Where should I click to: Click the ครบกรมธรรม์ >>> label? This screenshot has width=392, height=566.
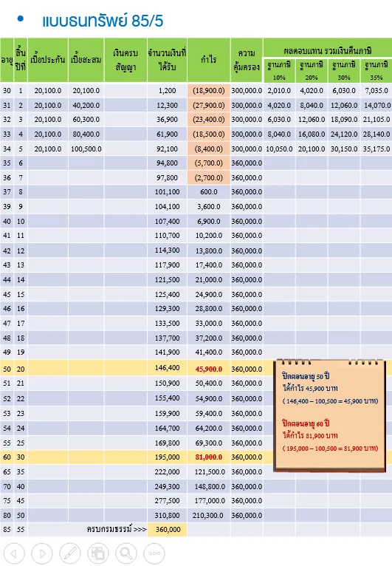pos(117,529)
